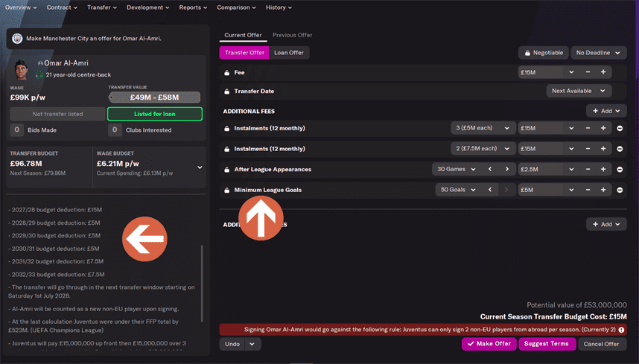The image size is (639, 364).
Task: Click the Undo button
Action: pos(232,344)
